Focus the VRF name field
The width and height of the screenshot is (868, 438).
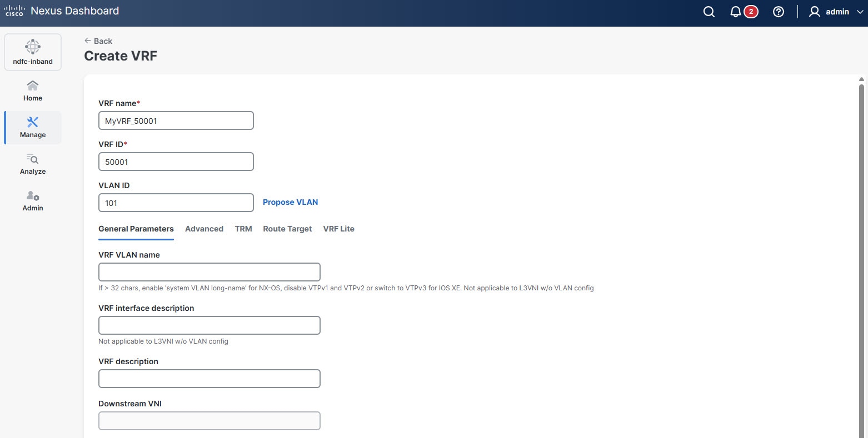176,120
